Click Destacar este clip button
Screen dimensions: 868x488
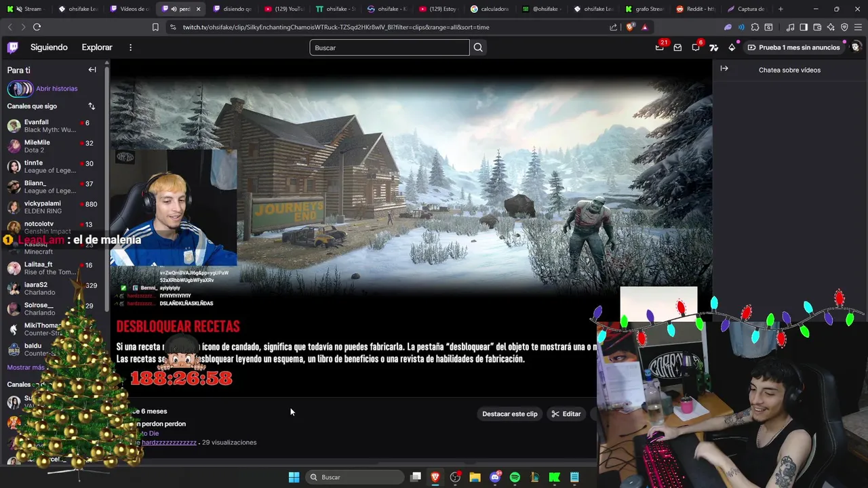[x=510, y=413]
